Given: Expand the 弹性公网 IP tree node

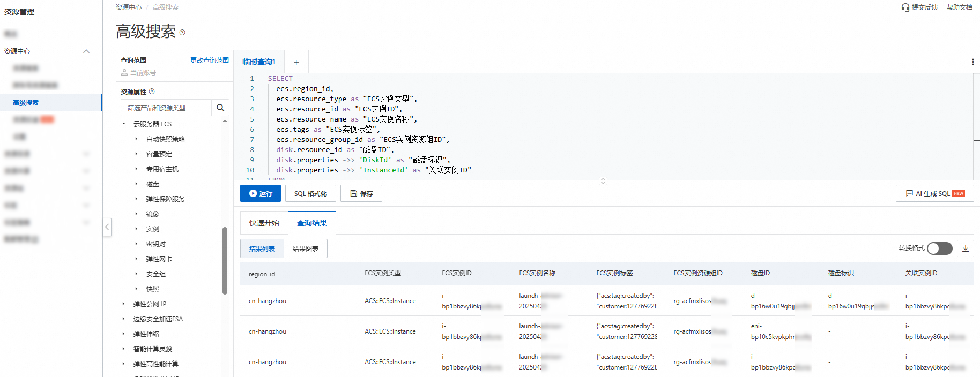Looking at the screenshot, I should (124, 304).
